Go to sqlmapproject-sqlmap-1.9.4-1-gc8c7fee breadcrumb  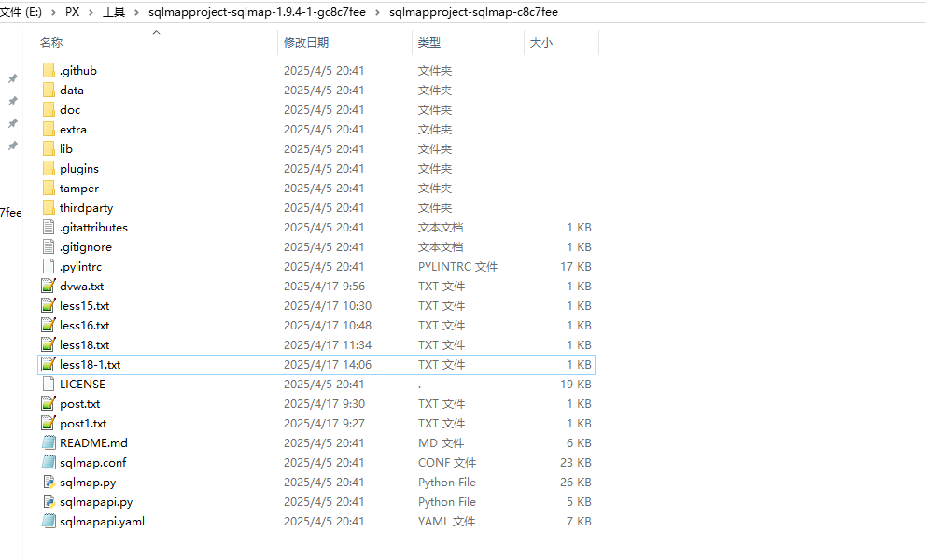click(x=257, y=12)
